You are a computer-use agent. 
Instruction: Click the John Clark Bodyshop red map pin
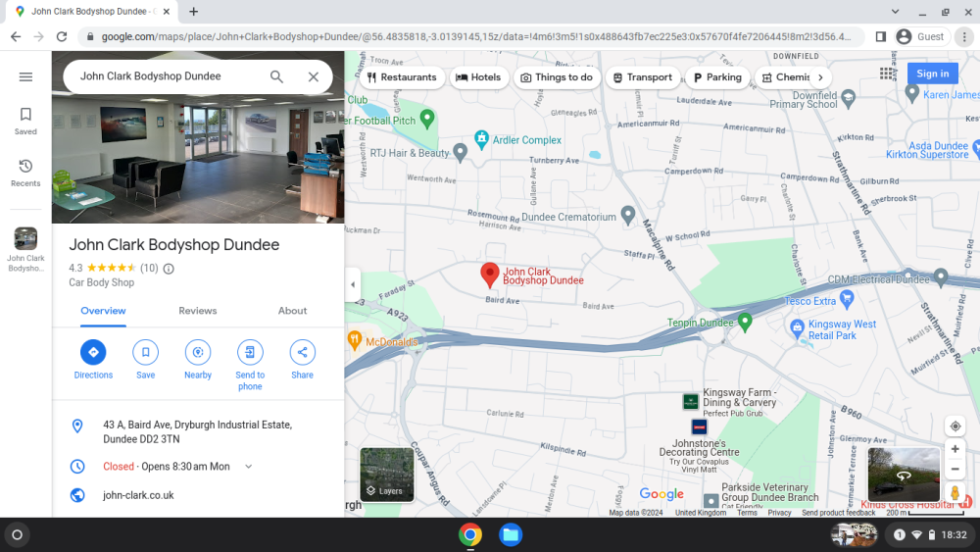click(x=489, y=276)
